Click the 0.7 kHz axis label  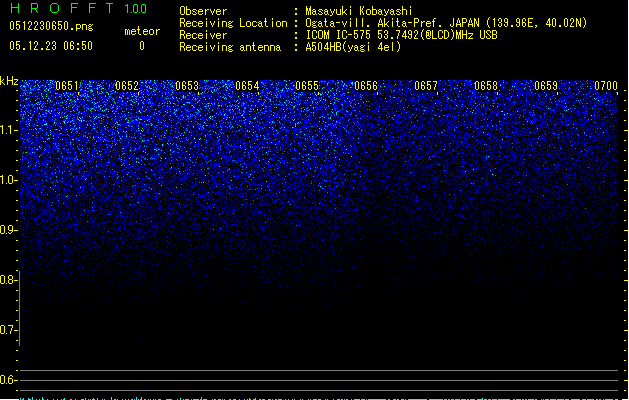[x=8, y=330]
